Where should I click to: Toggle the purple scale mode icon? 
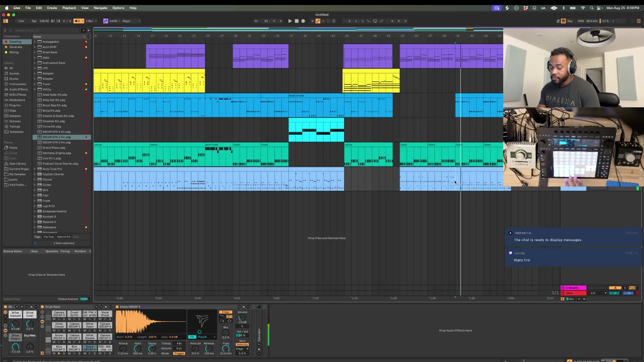106,21
